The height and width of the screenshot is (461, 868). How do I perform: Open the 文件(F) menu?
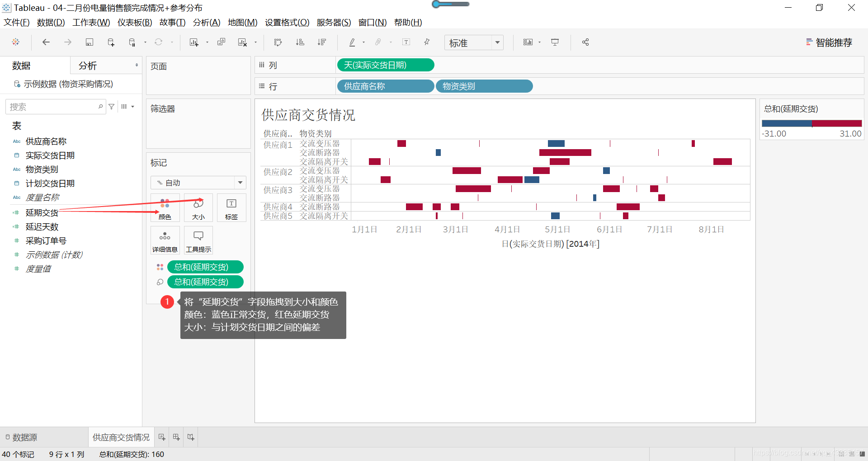pos(17,22)
